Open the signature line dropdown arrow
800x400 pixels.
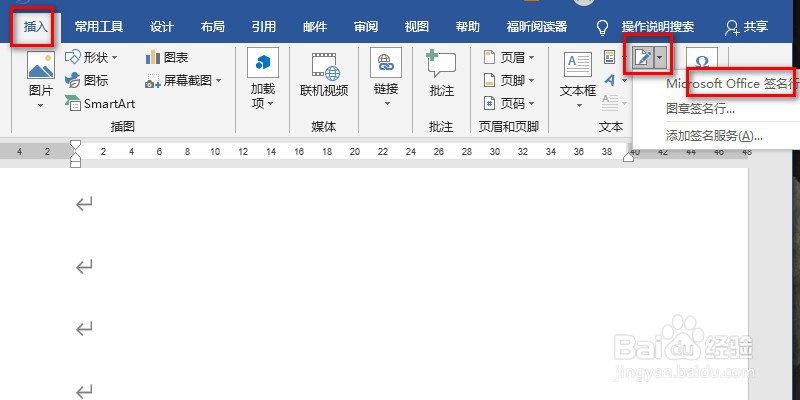(x=660, y=58)
